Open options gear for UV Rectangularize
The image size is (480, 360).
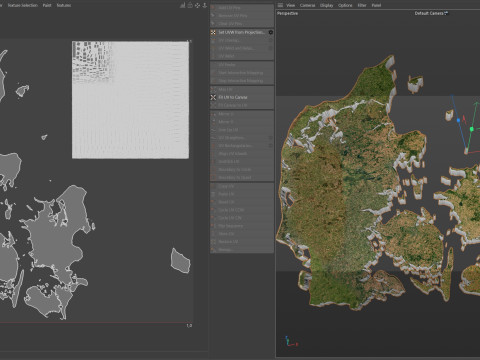click(271, 146)
